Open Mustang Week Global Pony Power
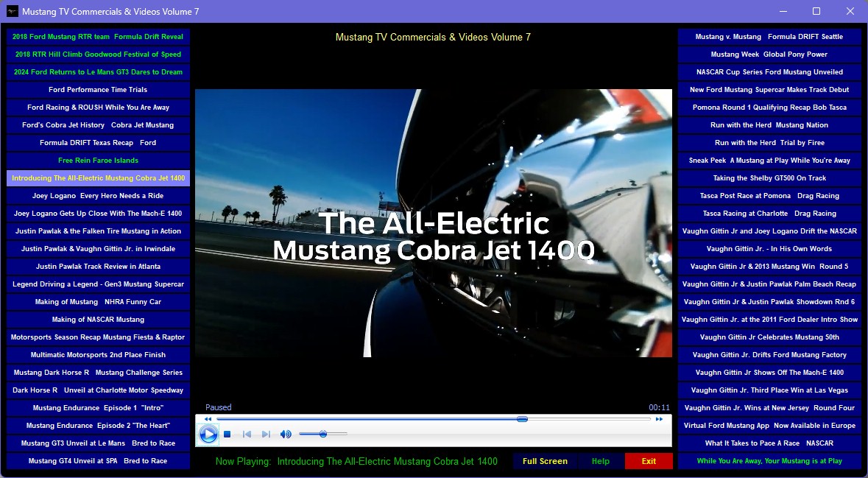This screenshot has width=868, height=478. pyautogui.click(x=769, y=55)
